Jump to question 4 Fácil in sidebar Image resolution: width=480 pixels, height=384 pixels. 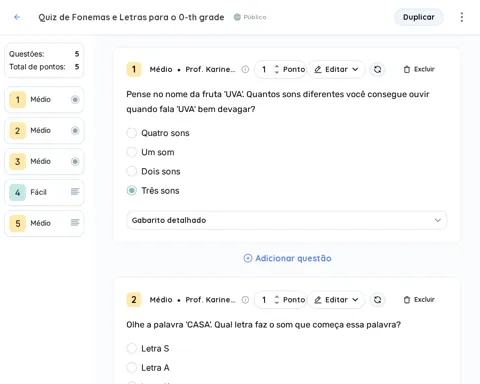[x=44, y=192]
